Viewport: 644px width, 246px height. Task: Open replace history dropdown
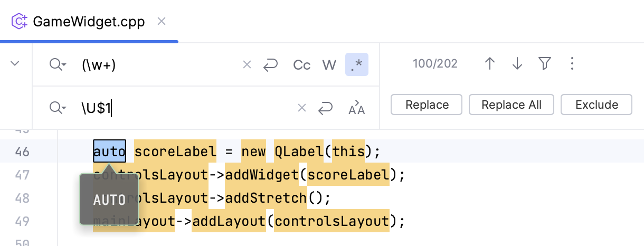point(58,108)
